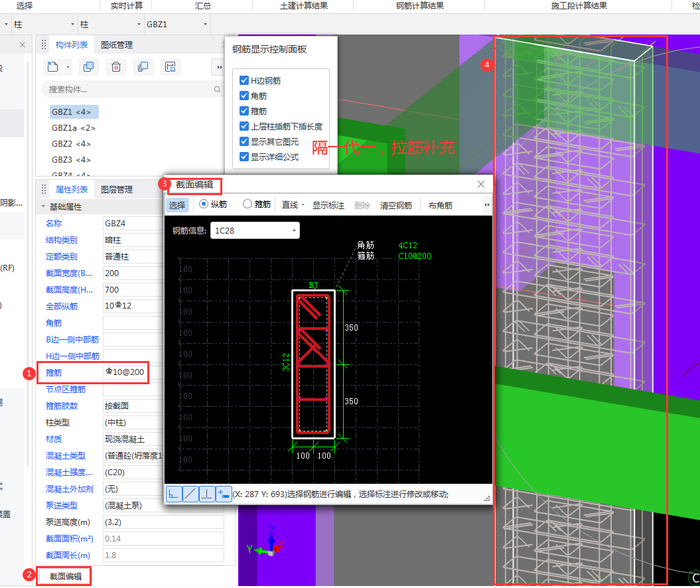Viewport: 700px width, 588px height.
Task: Click the 截面高度 value 700 field
Action: click(x=133, y=289)
